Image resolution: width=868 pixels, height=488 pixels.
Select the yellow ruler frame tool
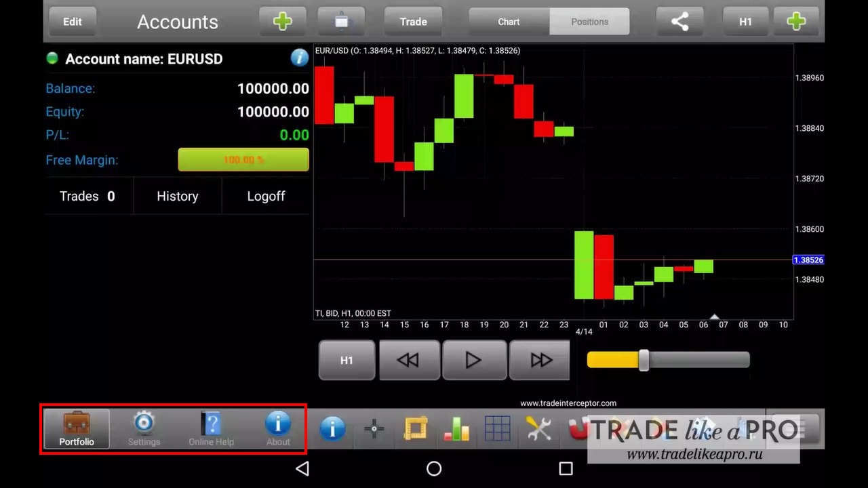415,429
